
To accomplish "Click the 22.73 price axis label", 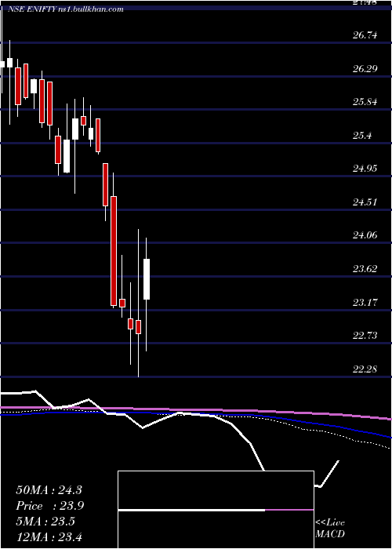I will (365, 336).
